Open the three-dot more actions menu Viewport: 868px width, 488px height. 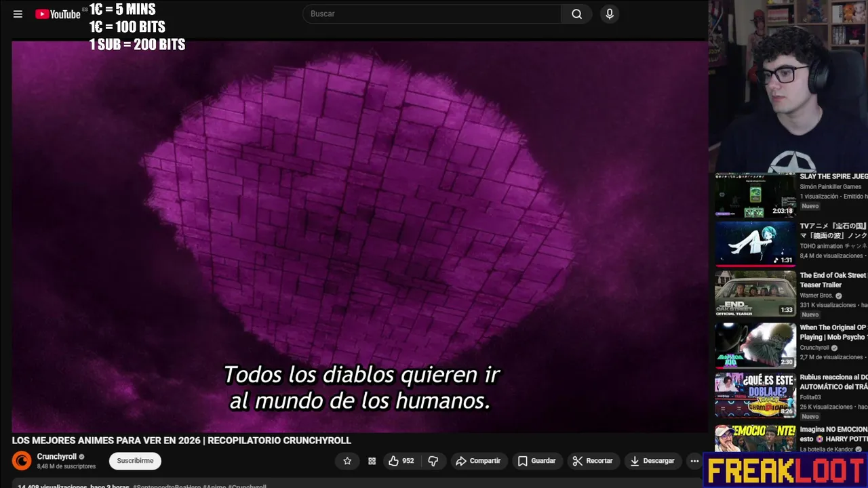(694, 461)
